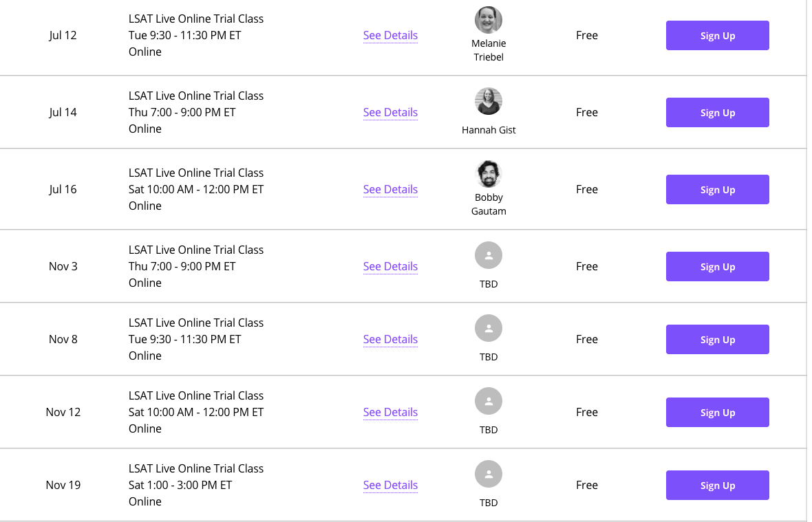The height and width of the screenshot is (522, 812).
Task: View See Details for the Jul 16 class
Action: click(x=390, y=189)
